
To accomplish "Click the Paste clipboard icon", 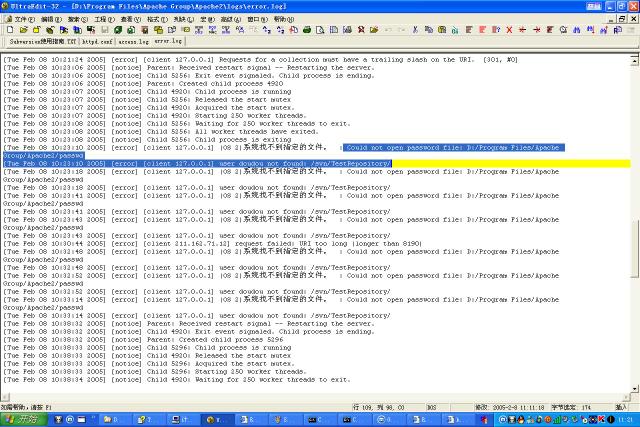I will (442, 30).
